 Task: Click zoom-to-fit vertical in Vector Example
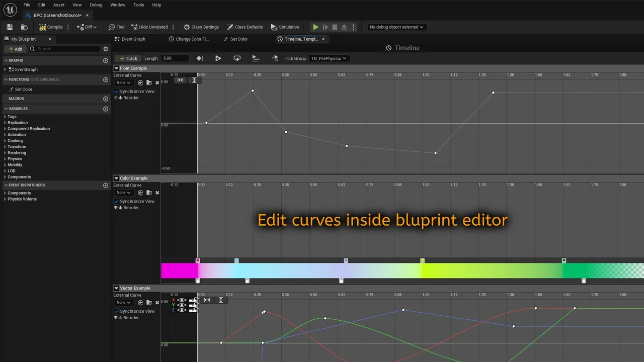[221, 300]
